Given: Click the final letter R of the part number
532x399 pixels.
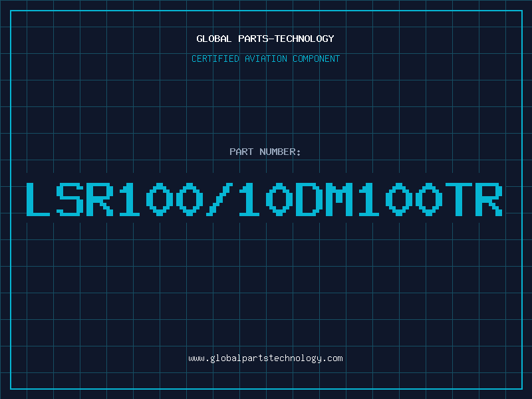Looking at the screenshot, I should point(489,199).
